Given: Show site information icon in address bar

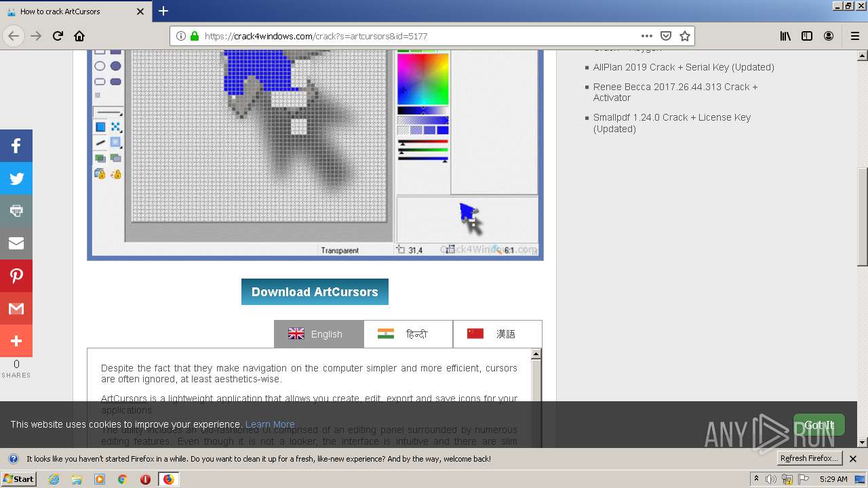Looking at the screenshot, I should (x=181, y=36).
